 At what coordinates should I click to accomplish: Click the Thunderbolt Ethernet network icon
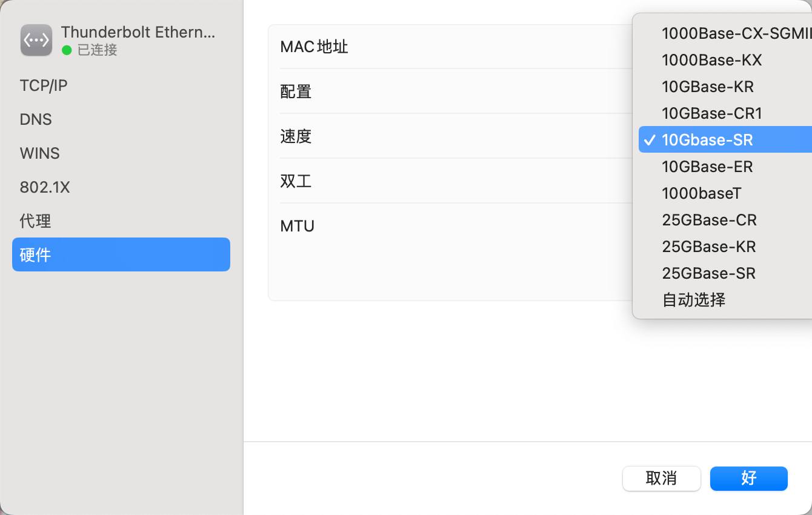point(36,40)
